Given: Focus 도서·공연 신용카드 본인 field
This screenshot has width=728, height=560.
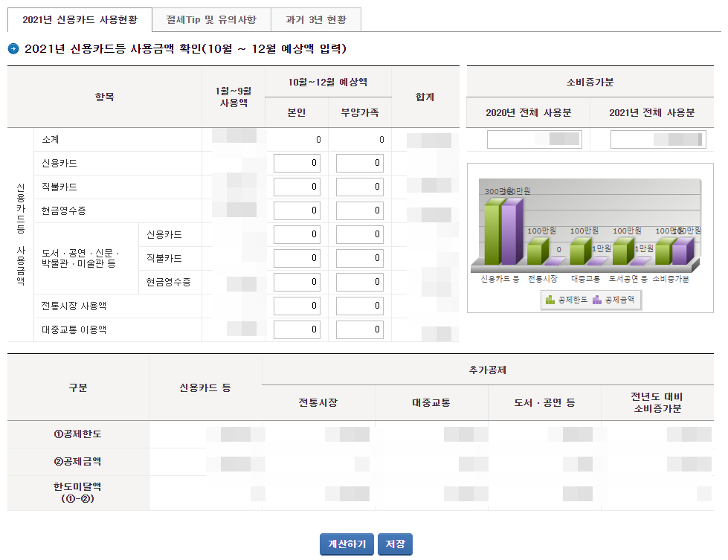Looking at the screenshot, I should 297,234.
